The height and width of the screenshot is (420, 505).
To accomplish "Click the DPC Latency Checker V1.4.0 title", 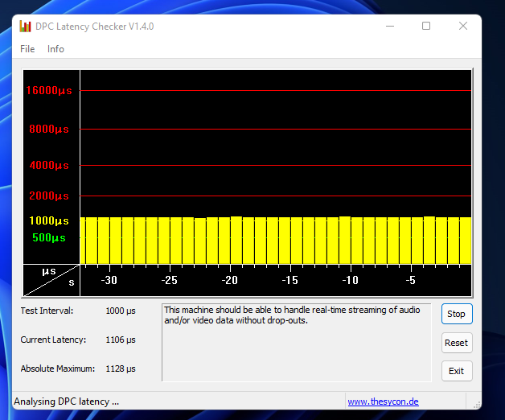I will tap(94, 27).
